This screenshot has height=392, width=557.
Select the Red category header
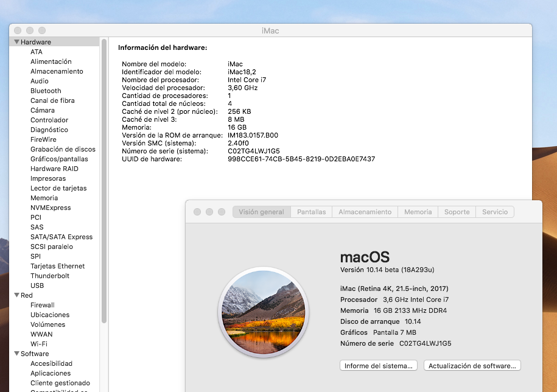tap(27, 295)
